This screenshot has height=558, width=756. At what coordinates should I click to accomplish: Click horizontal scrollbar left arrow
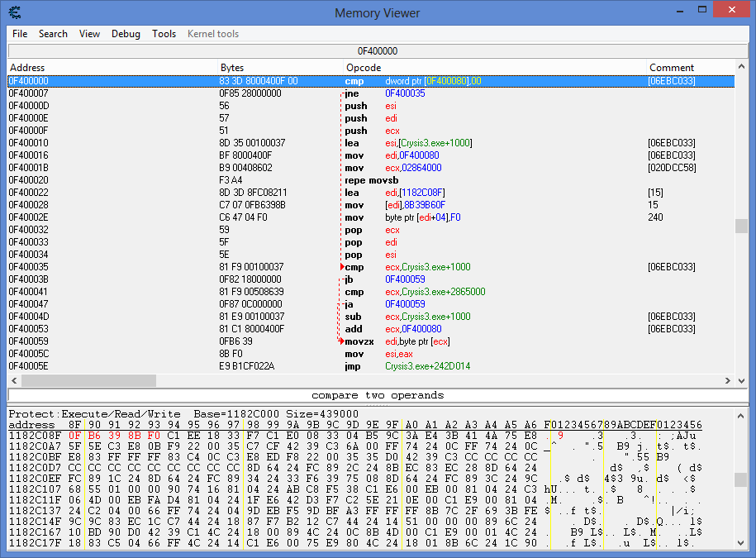point(14,381)
